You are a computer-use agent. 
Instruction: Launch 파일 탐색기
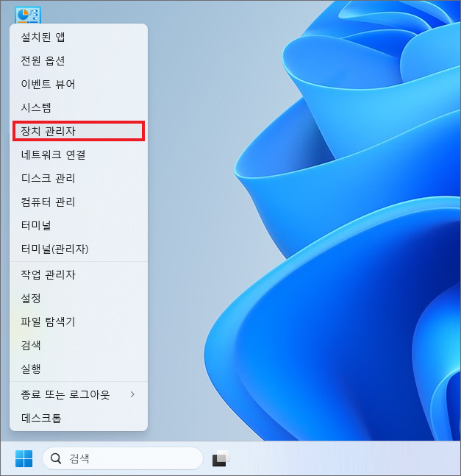click(79, 322)
